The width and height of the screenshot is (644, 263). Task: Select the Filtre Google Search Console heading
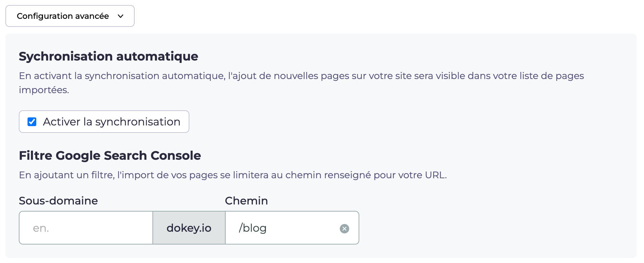click(x=110, y=155)
